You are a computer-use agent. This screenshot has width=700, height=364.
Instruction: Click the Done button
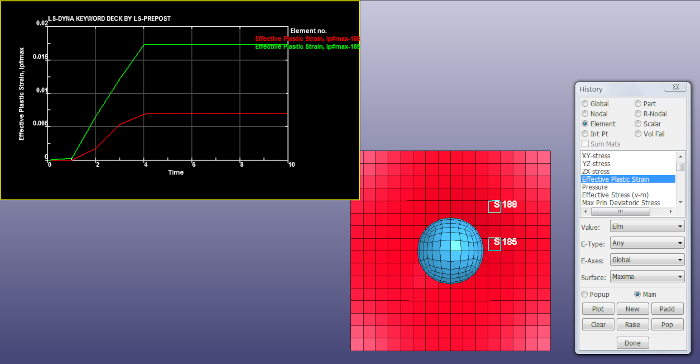(x=632, y=343)
